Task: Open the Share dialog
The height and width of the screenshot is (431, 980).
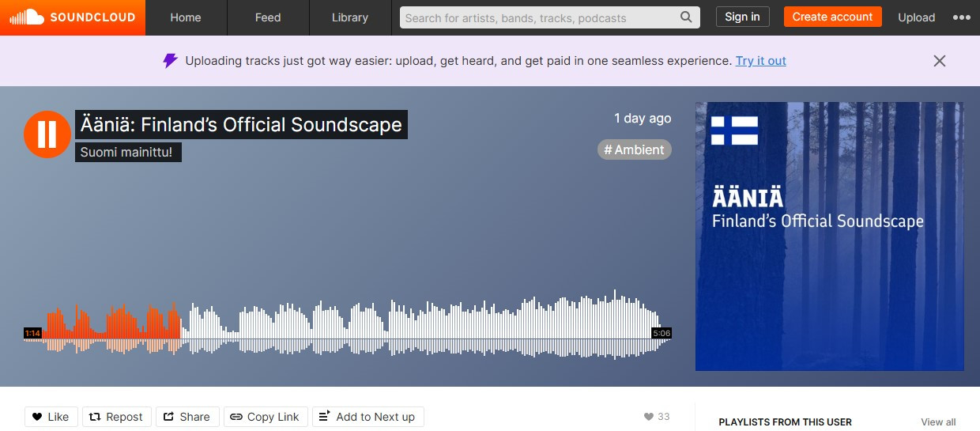Action: point(187,417)
